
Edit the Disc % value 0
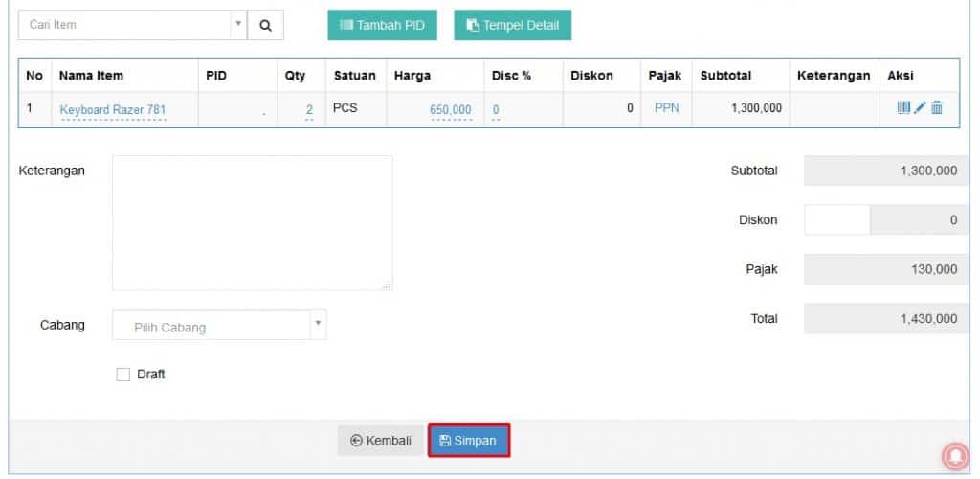[x=496, y=110]
